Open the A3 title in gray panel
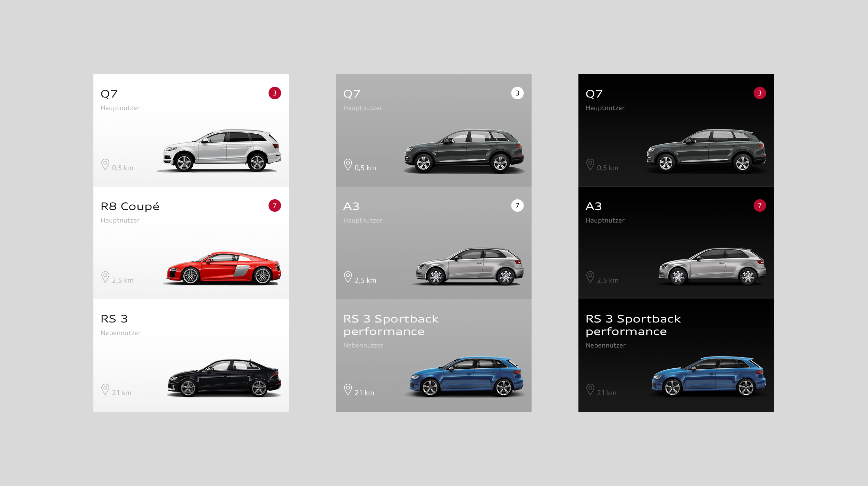This screenshot has width=868, height=486. tap(351, 206)
